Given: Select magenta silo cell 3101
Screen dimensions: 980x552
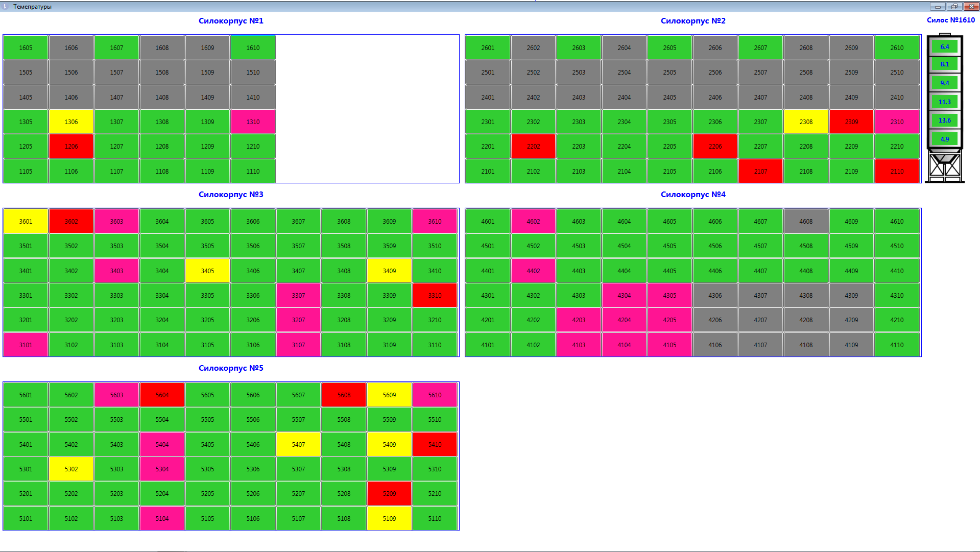Looking at the screenshot, I should 26,345.
